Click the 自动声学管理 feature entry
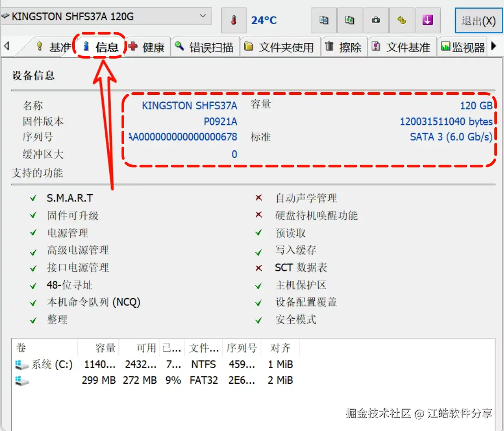The image size is (504, 431). point(306,198)
